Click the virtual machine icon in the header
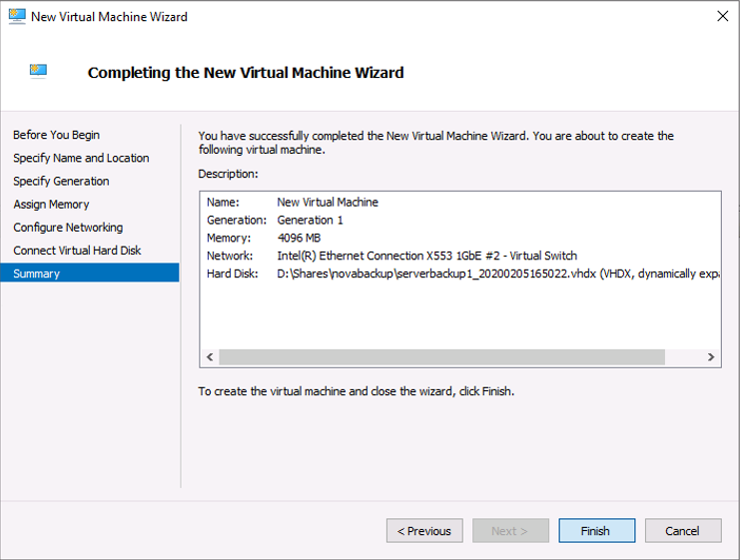This screenshot has height=560, width=740. 39,72
